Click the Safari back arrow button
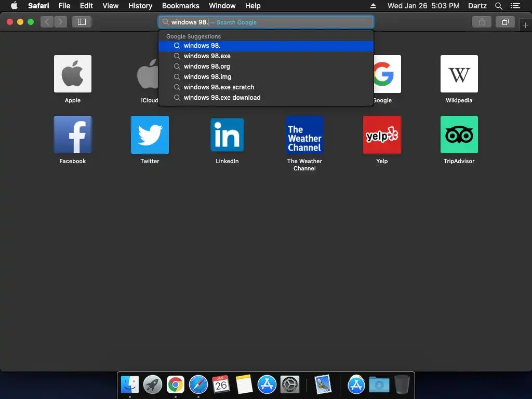 47,22
